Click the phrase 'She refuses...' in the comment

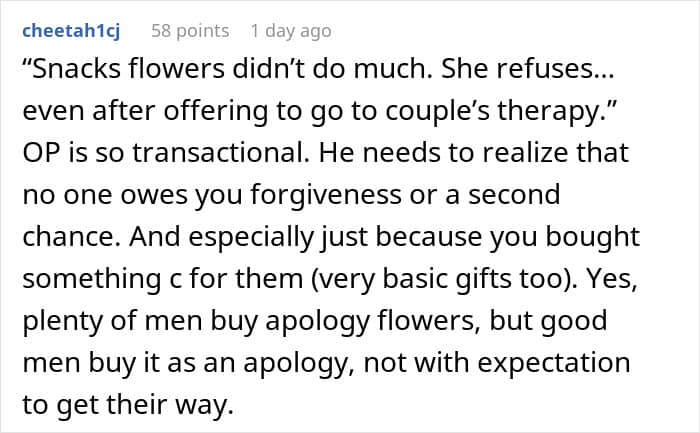(x=528, y=69)
